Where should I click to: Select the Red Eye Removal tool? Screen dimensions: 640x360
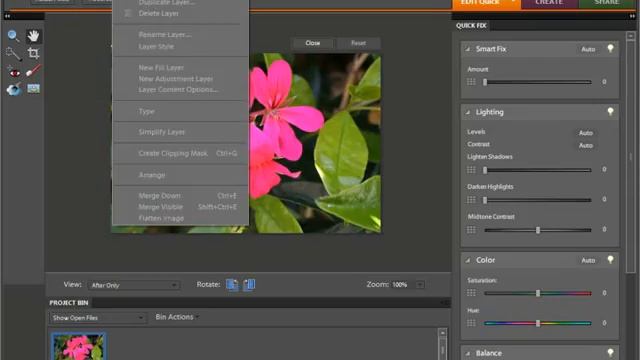tap(14, 72)
